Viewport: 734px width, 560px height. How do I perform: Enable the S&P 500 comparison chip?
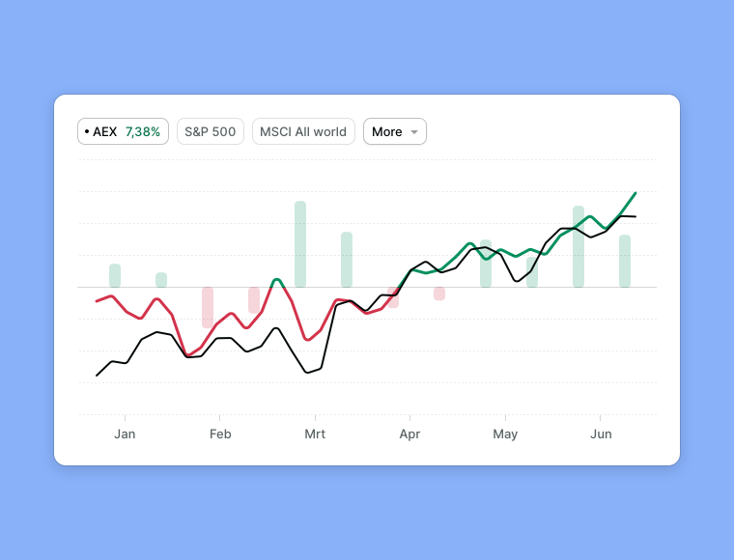[x=210, y=131]
